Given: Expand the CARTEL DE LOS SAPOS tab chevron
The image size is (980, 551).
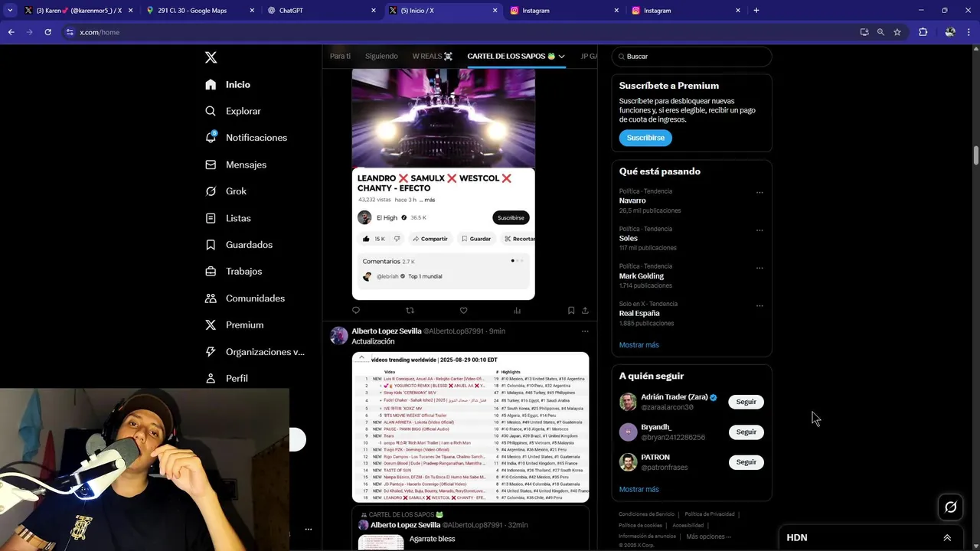Looking at the screenshot, I should click(561, 56).
